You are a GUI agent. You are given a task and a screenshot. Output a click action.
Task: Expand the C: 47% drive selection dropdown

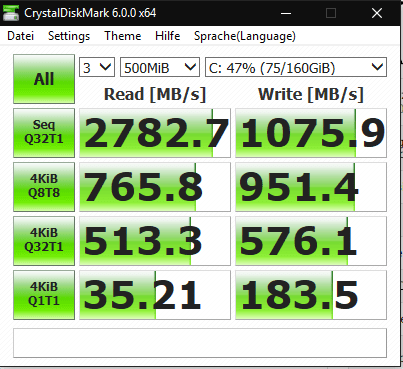[x=296, y=67]
